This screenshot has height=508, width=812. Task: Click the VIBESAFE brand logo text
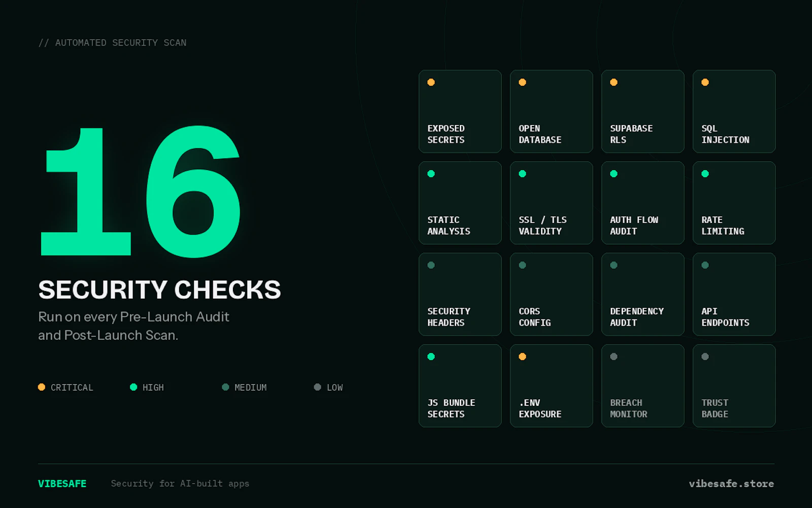coord(62,484)
